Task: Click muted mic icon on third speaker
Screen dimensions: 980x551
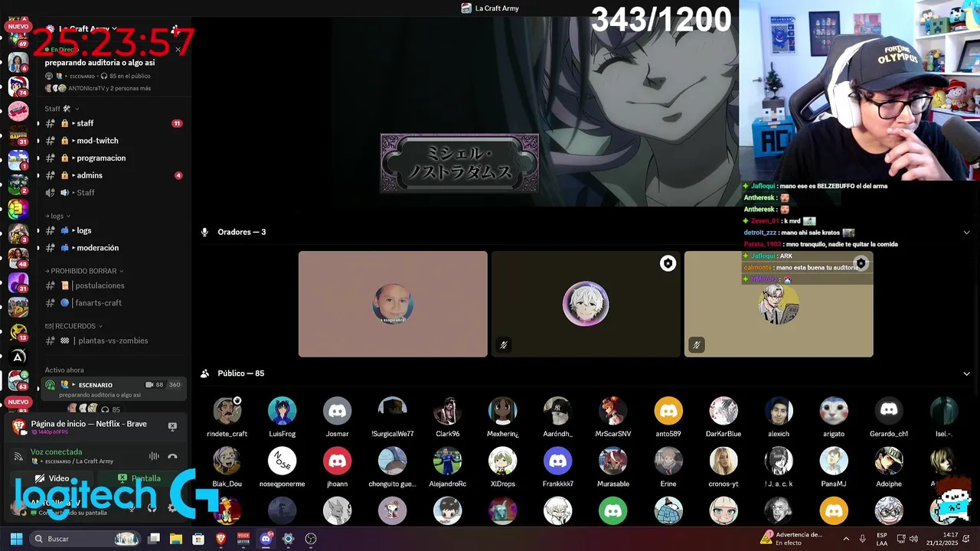Action: (696, 345)
